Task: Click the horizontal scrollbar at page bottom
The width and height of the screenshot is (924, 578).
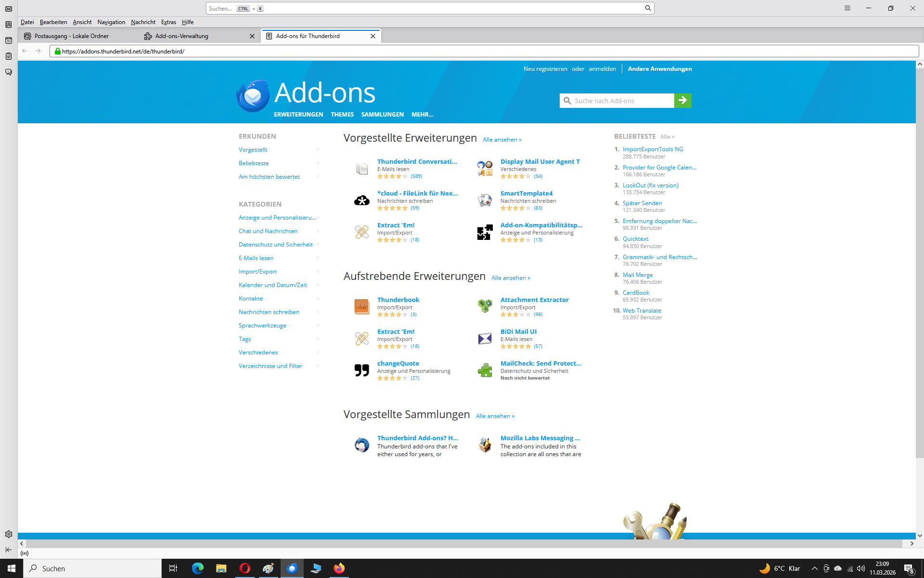Action: 462,543
